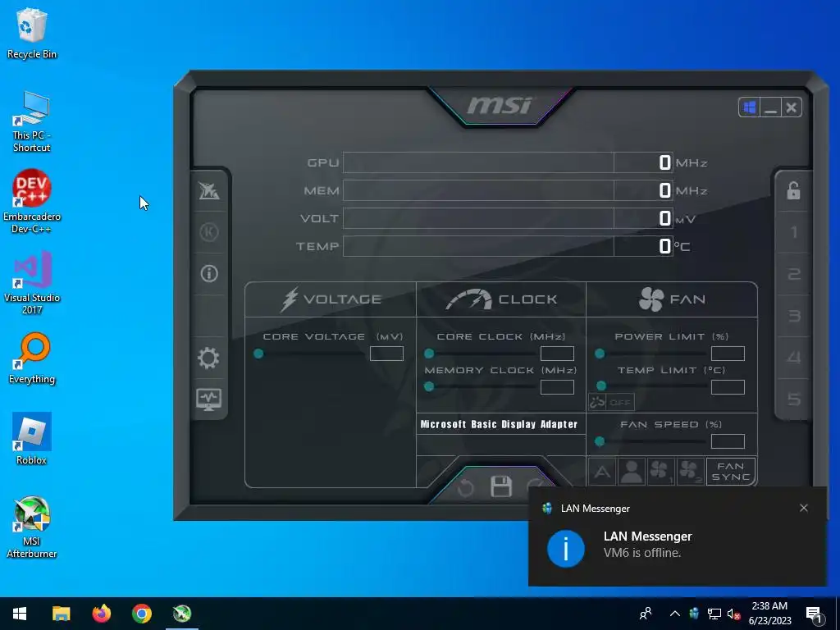Click Microsoft Basic Display Adapter label
The width and height of the screenshot is (840, 630).
pyautogui.click(x=499, y=424)
